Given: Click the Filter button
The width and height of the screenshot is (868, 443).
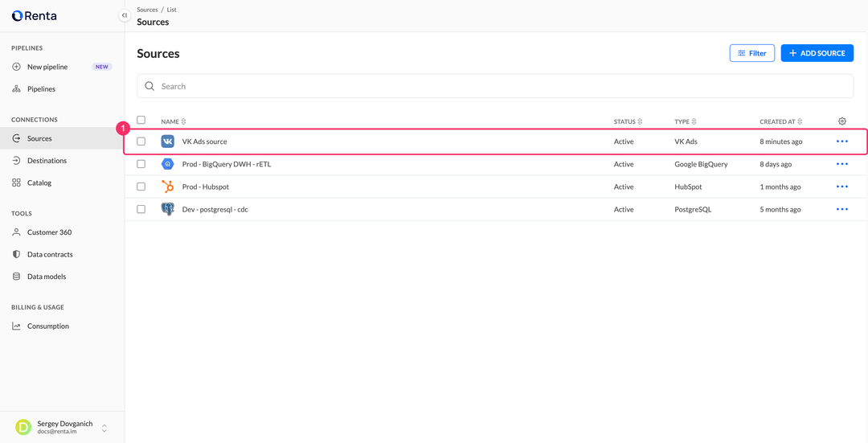Looking at the screenshot, I should pos(751,53).
